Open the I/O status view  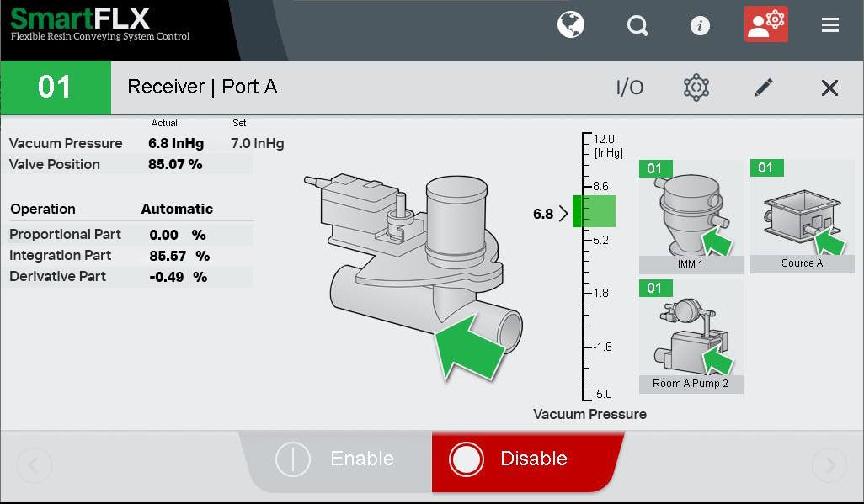pyautogui.click(x=630, y=87)
